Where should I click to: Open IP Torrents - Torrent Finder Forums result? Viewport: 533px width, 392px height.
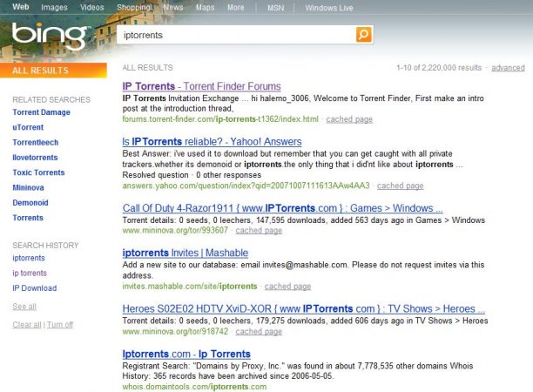click(x=201, y=86)
